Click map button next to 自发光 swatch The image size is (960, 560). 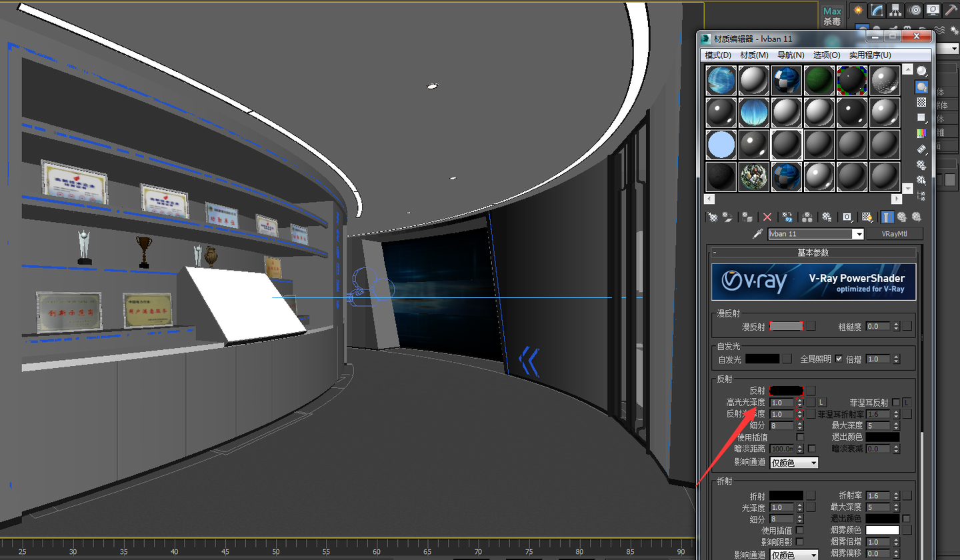787,359
